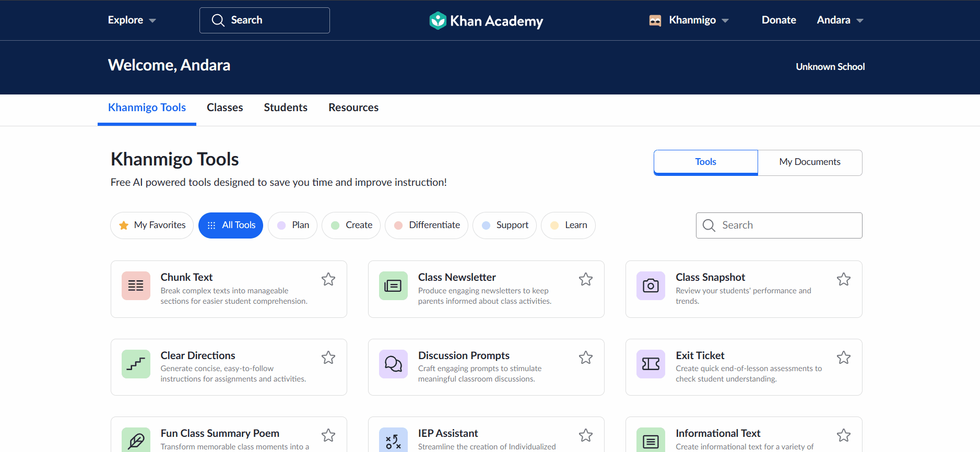Star the Class Snapshot tool
The width and height of the screenshot is (980, 452).
[x=844, y=279]
